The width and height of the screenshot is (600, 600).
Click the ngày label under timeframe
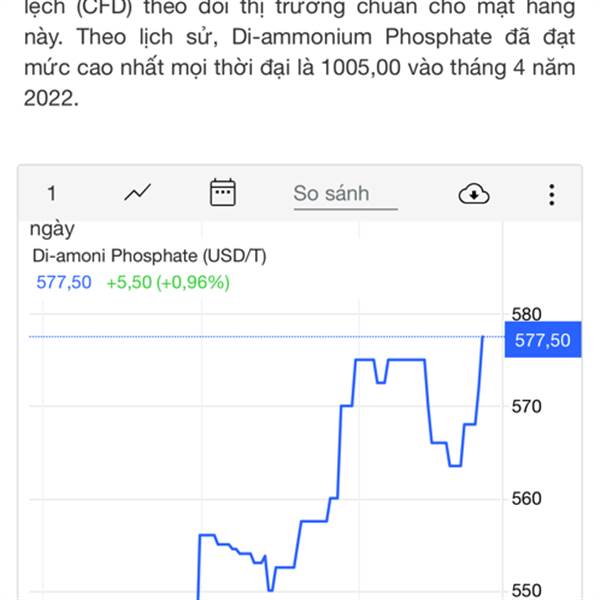click(52, 230)
